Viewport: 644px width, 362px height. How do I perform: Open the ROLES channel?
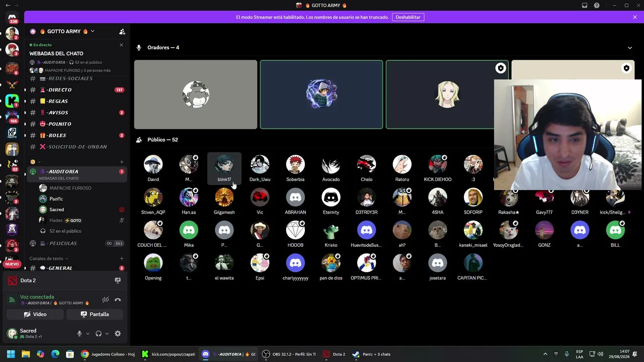click(x=77, y=135)
